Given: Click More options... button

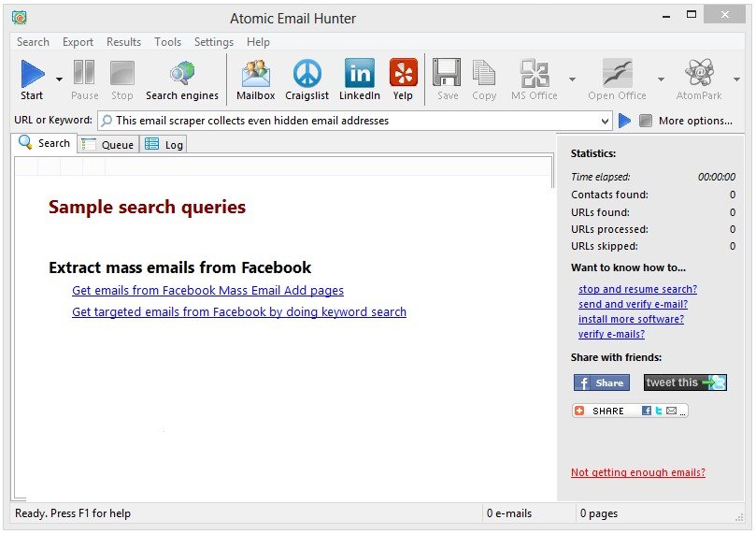Looking at the screenshot, I should coord(695,121).
